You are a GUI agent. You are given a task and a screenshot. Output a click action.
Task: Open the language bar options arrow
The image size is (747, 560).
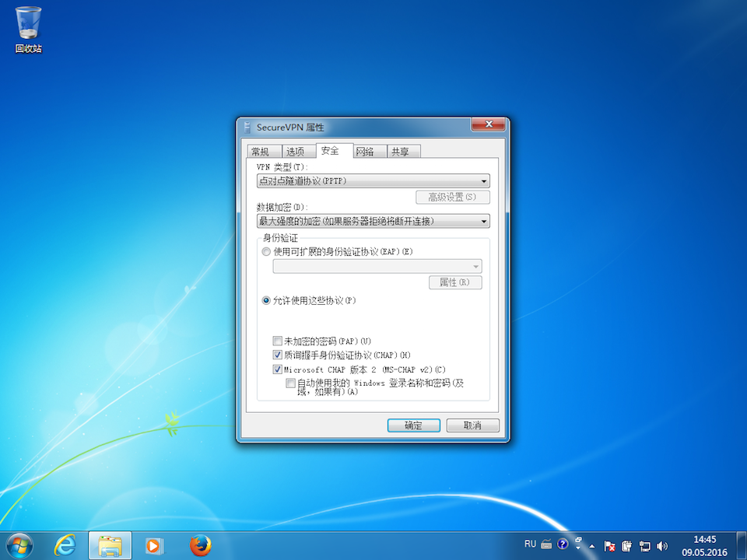pyautogui.click(x=578, y=548)
